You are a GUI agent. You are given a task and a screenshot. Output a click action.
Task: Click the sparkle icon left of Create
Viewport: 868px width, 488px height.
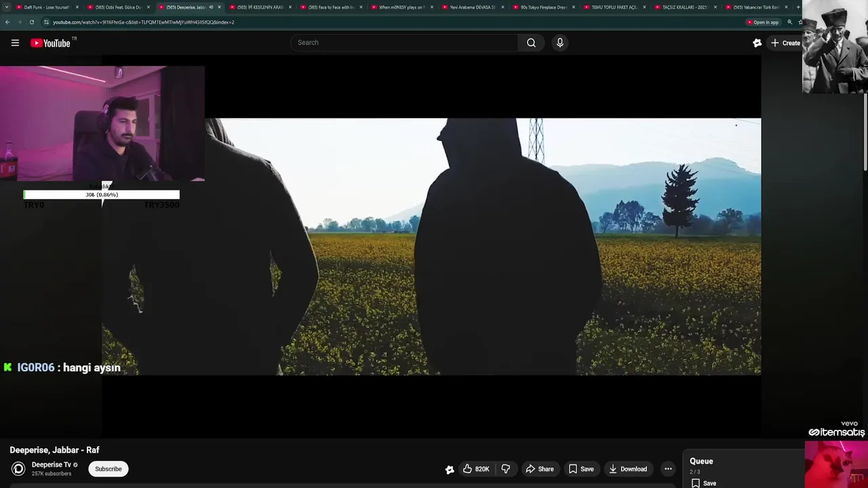tap(757, 43)
